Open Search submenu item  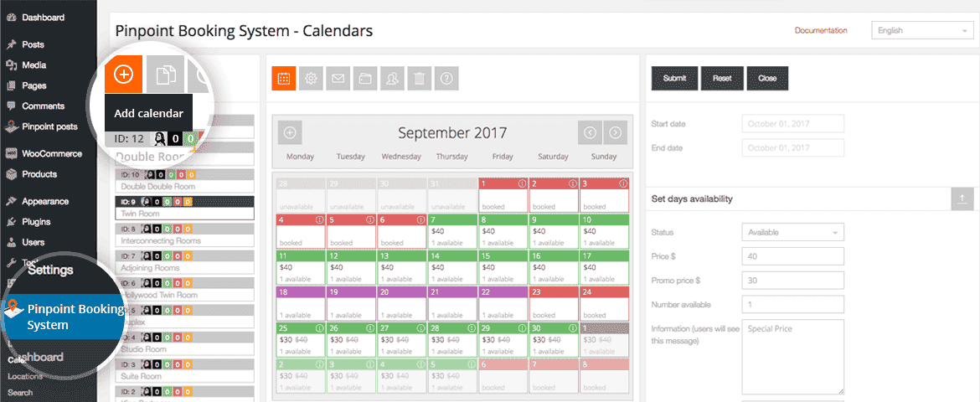20,393
